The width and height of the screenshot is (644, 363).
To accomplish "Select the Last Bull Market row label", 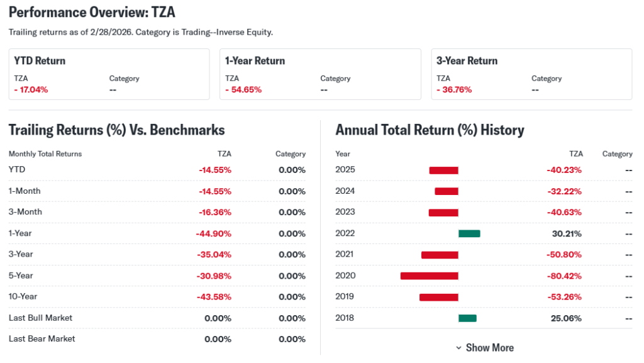I will point(40,318).
